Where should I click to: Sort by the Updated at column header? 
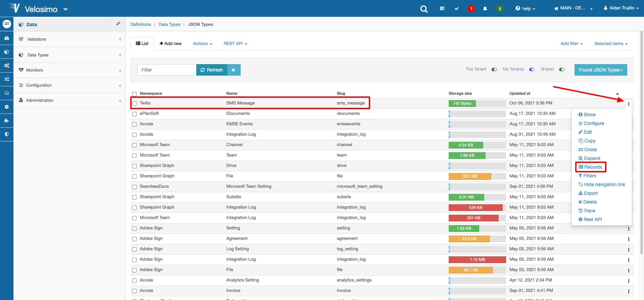click(x=520, y=93)
